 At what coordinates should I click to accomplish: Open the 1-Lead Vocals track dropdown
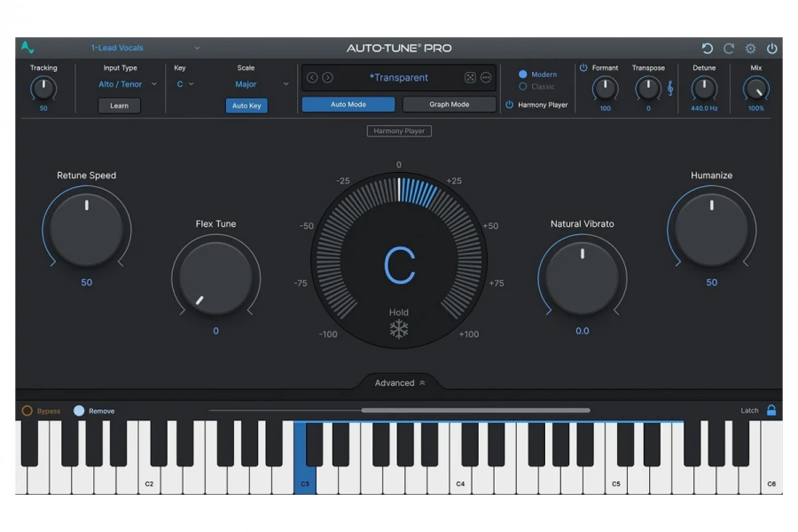[145, 48]
